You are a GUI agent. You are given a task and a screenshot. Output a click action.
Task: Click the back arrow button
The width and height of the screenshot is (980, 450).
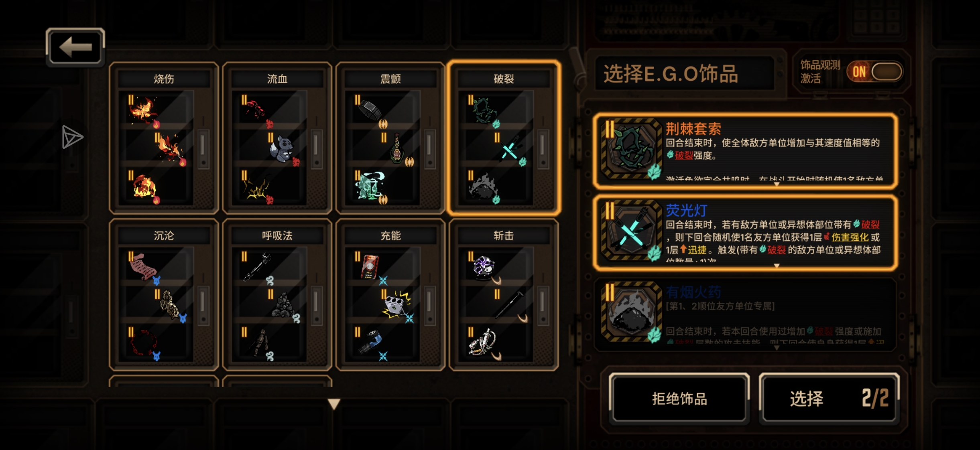pyautogui.click(x=75, y=47)
